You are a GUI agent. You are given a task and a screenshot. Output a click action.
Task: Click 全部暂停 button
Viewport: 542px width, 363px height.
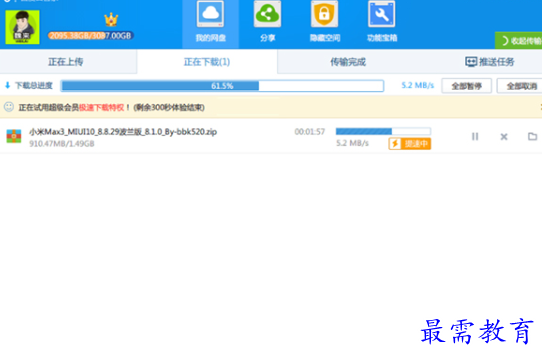pos(466,86)
